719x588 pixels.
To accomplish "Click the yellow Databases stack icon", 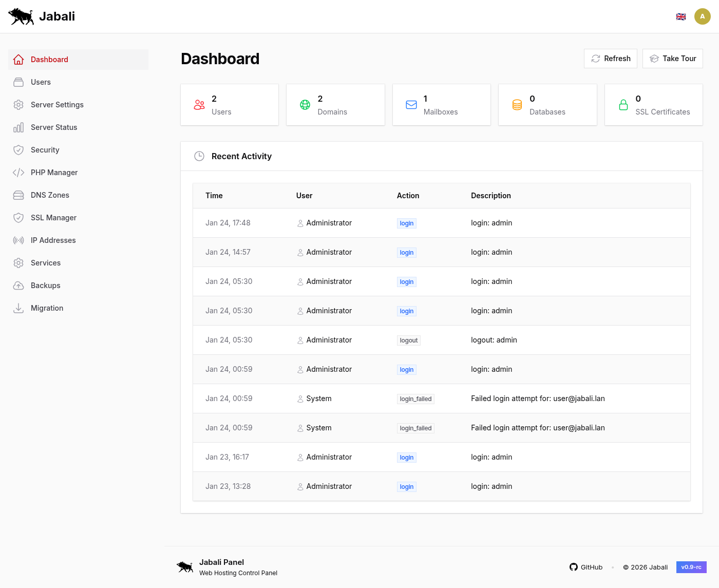I will pyautogui.click(x=517, y=105).
